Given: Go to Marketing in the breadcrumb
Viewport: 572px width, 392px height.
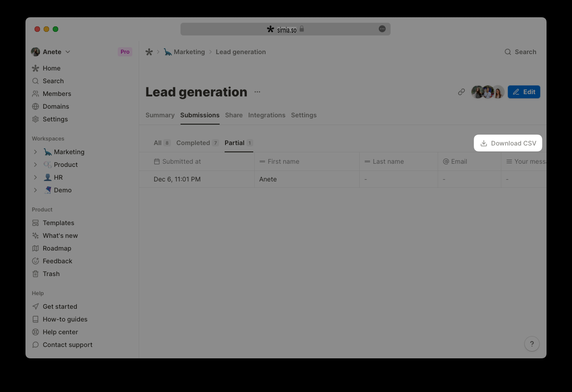Looking at the screenshot, I should coord(184,52).
